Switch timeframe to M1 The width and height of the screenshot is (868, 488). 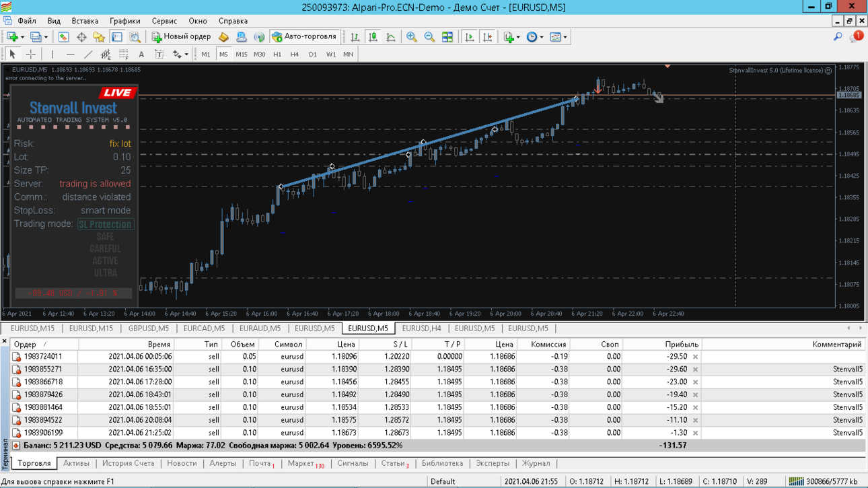(206, 54)
